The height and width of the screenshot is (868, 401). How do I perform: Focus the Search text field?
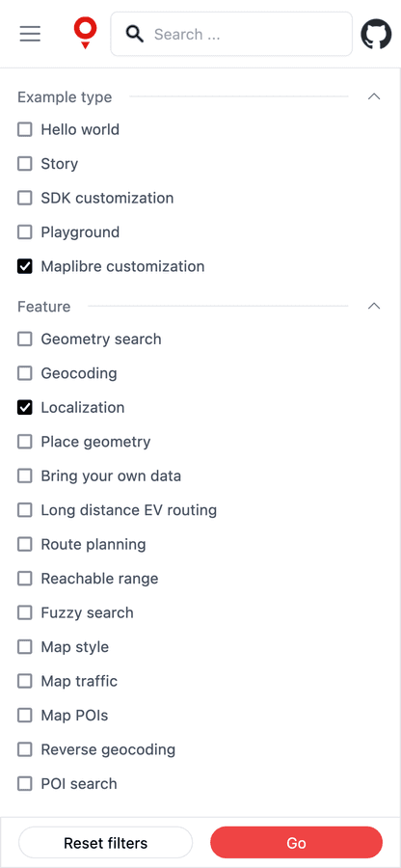231,35
